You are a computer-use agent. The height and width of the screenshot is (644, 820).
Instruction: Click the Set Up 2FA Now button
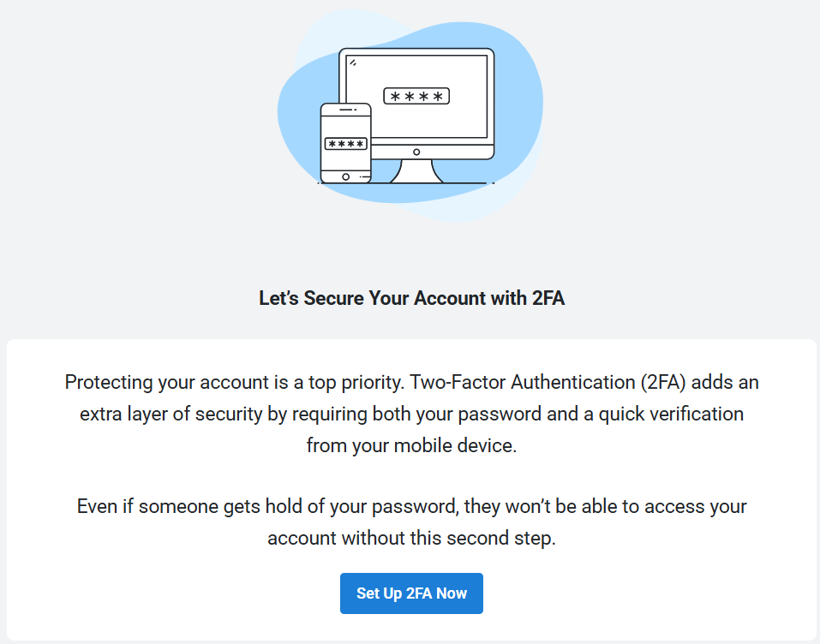click(x=411, y=593)
